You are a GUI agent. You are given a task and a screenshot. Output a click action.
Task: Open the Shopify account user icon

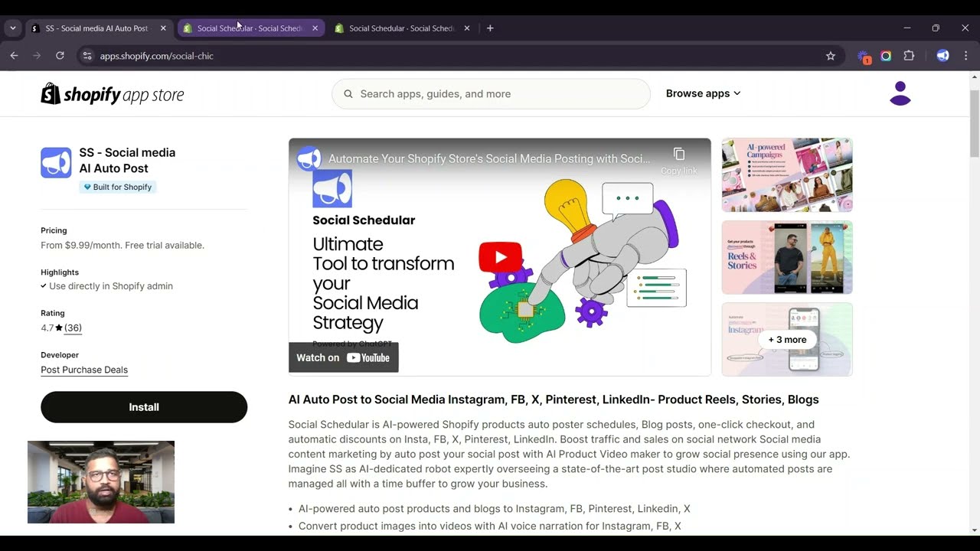(900, 93)
